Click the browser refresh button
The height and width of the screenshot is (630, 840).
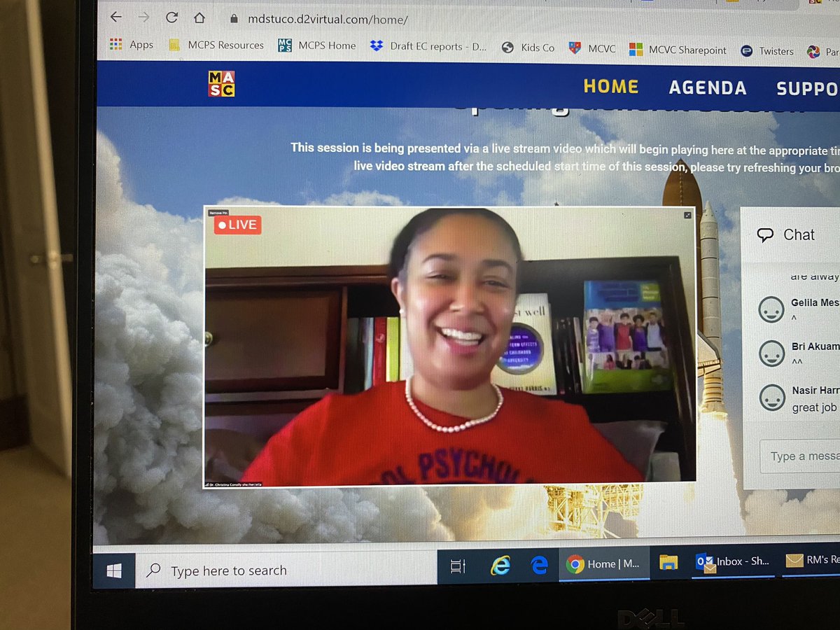coord(171,17)
